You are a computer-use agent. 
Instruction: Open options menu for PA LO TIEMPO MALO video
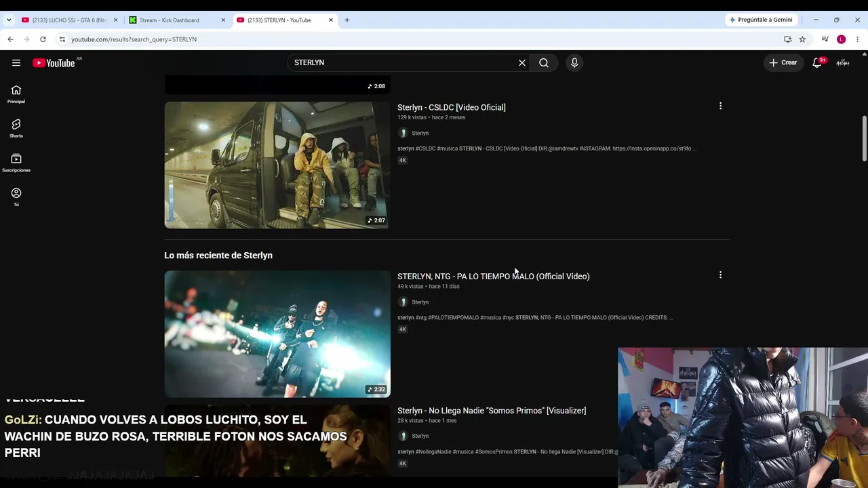click(x=720, y=275)
